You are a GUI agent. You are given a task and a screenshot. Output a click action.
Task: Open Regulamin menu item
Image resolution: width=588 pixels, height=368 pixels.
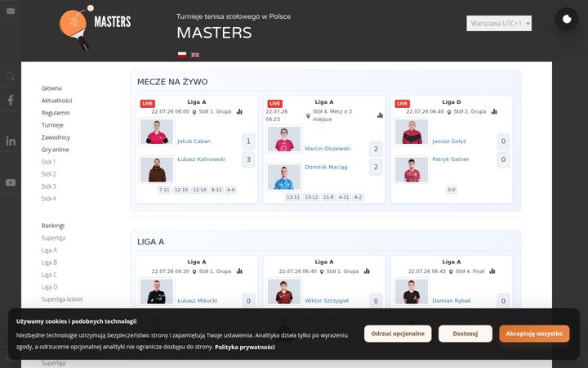(56, 113)
